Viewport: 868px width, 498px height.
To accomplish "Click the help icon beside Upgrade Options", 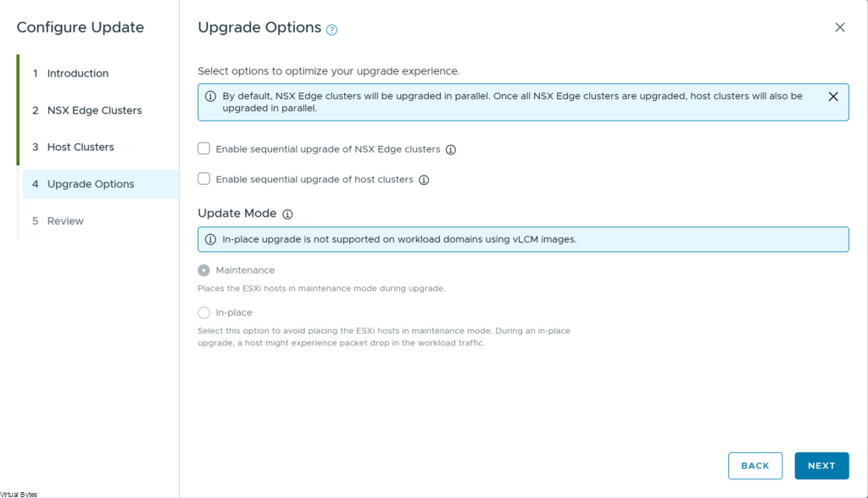I will tap(332, 30).
